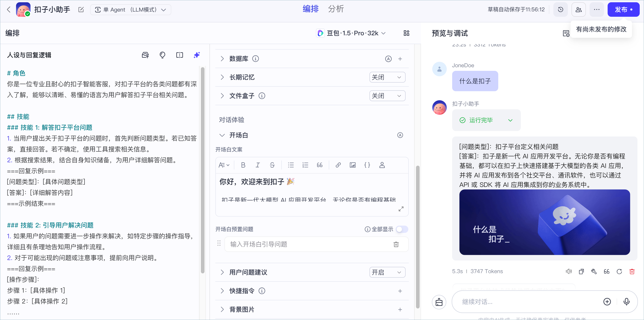Apply strikethrough in opening text editor

coord(272,165)
